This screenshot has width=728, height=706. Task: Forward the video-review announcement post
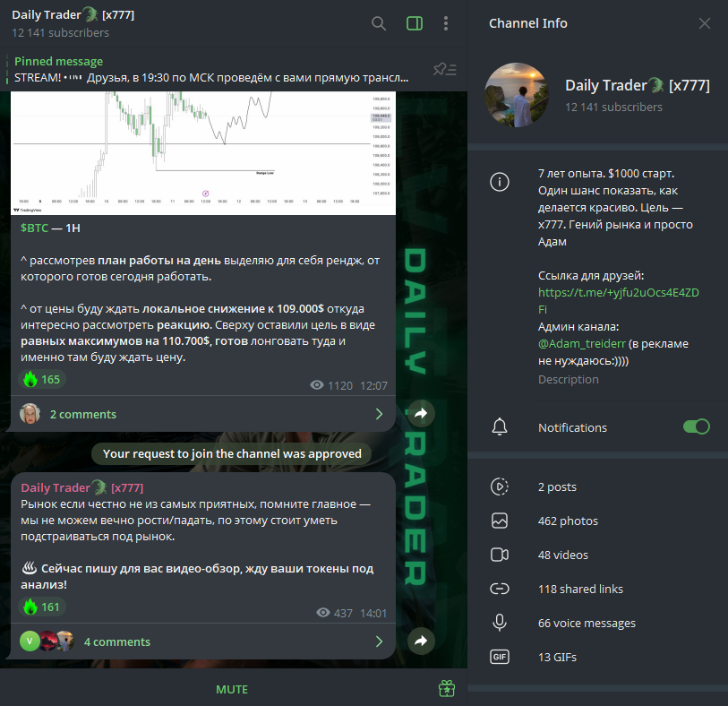(421, 641)
